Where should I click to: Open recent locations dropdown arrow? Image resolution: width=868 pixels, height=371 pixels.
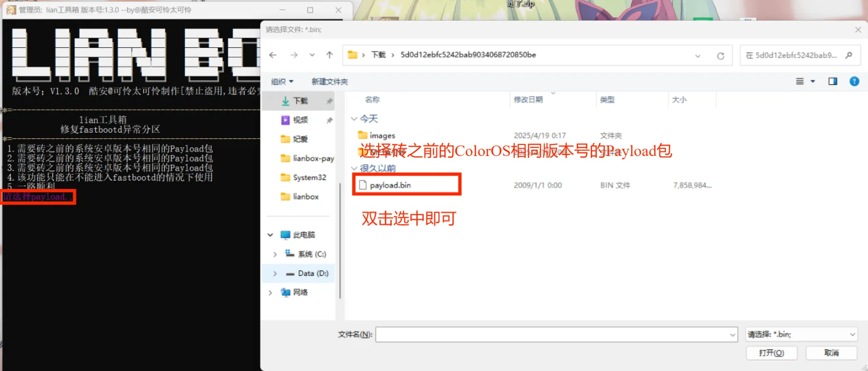(312, 55)
